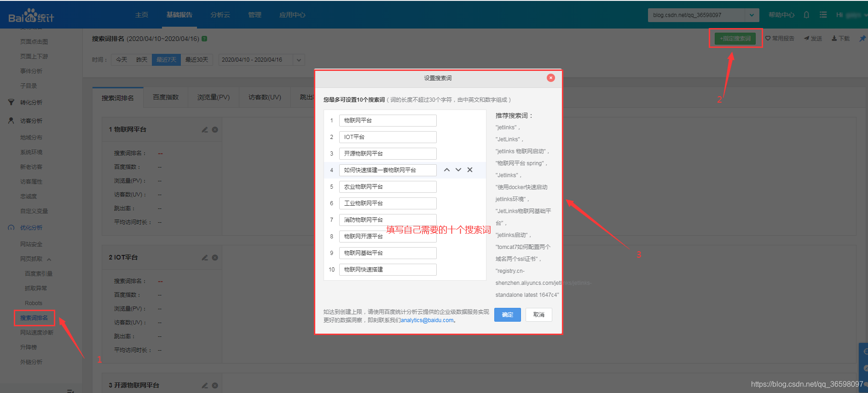Select 管理 in top navigation
868x393 pixels.
click(x=255, y=15)
